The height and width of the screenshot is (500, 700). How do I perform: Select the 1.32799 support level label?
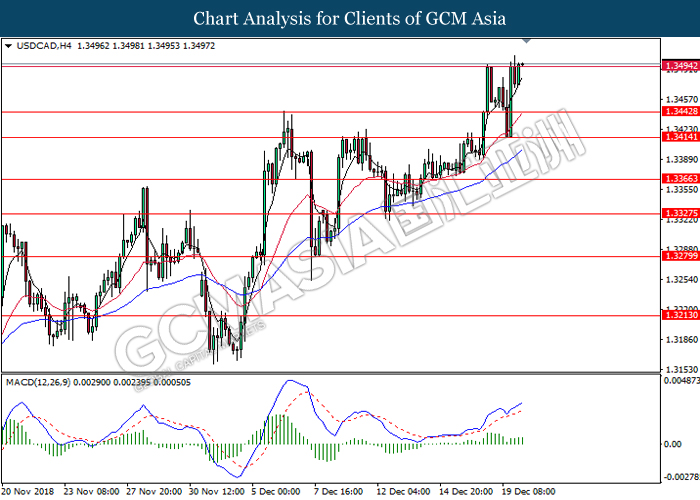681,256
